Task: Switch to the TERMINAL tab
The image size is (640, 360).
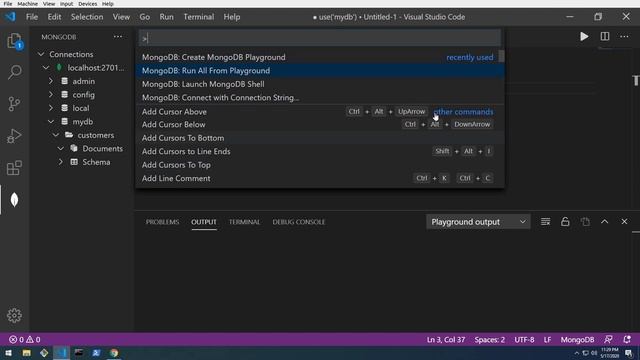Action: pyautogui.click(x=244, y=222)
